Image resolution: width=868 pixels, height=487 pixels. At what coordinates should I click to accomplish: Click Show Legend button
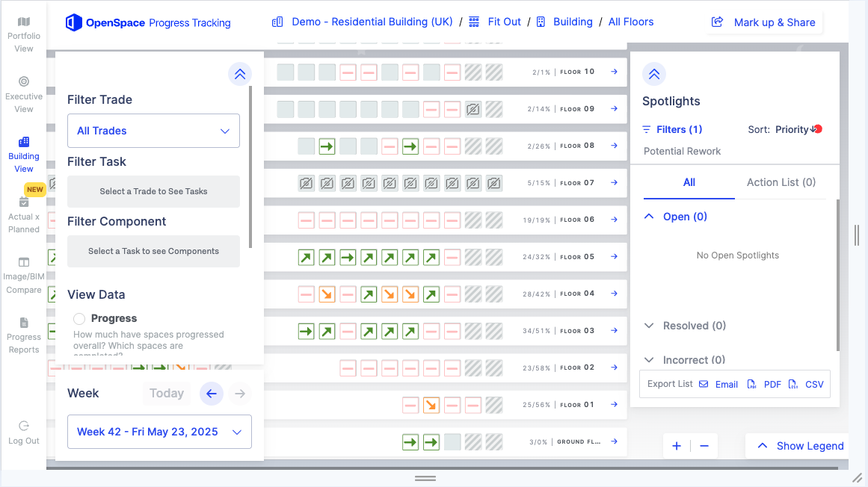[x=800, y=446]
